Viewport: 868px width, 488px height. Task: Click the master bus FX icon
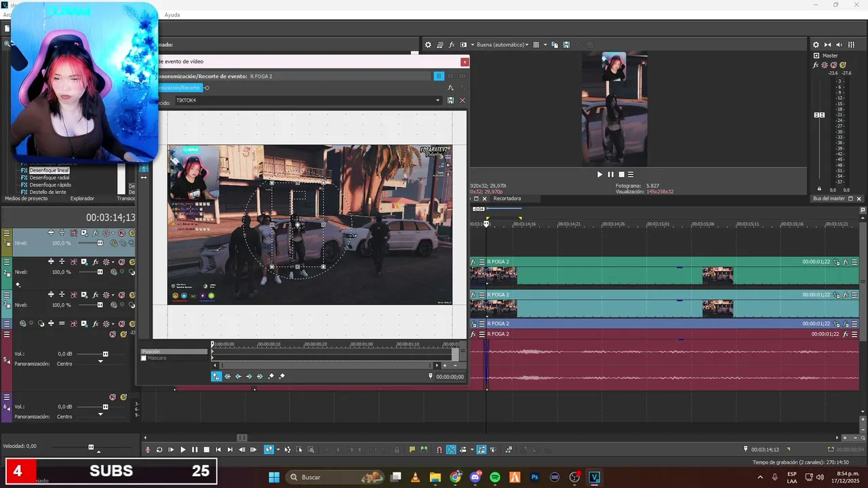coord(816,65)
